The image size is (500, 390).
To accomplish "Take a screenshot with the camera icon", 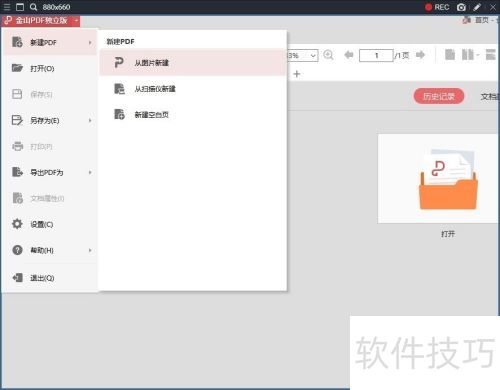I will [x=461, y=7].
